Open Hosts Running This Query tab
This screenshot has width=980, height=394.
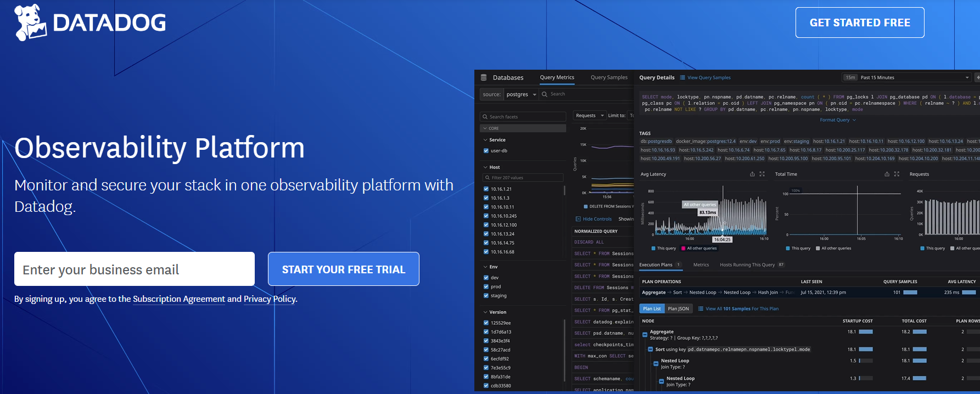pyautogui.click(x=752, y=264)
